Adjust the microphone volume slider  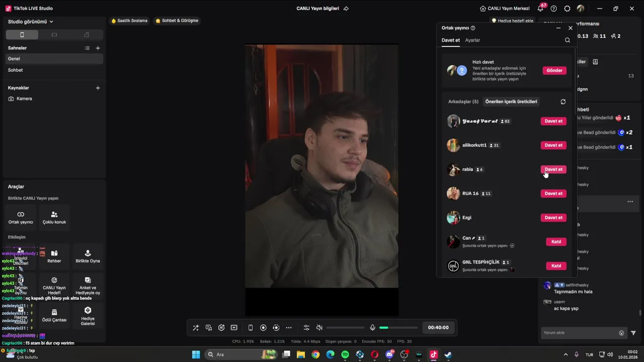coord(398,328)
